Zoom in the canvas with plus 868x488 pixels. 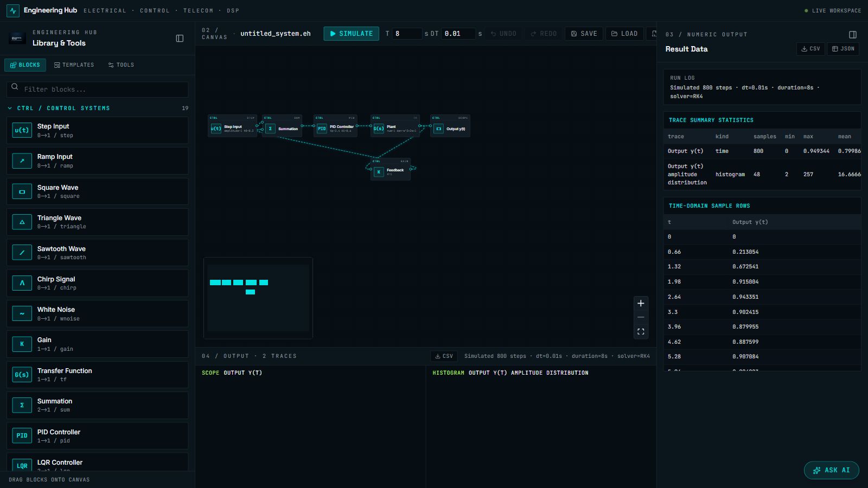coord(641,303)
